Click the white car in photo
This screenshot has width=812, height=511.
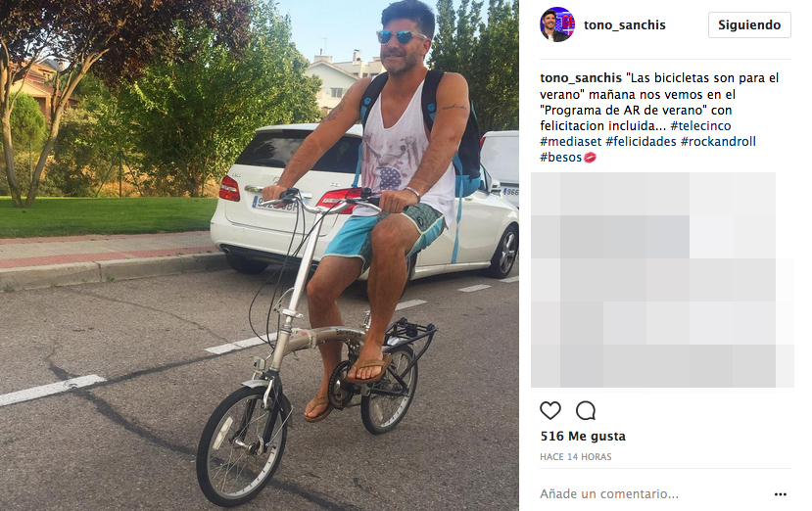tap(364, 202)
